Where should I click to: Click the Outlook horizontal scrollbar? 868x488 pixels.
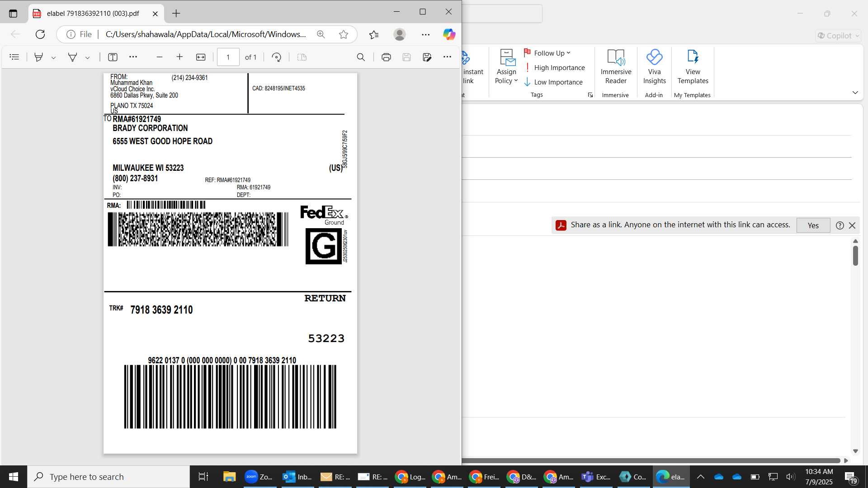pyautogui.click(x=651, y=460)
